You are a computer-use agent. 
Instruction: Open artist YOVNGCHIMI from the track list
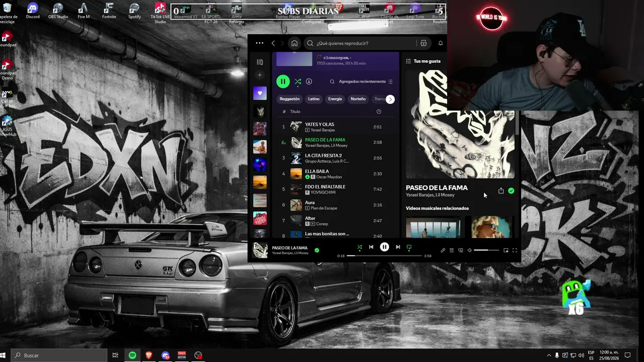click(x=323, y=193)
